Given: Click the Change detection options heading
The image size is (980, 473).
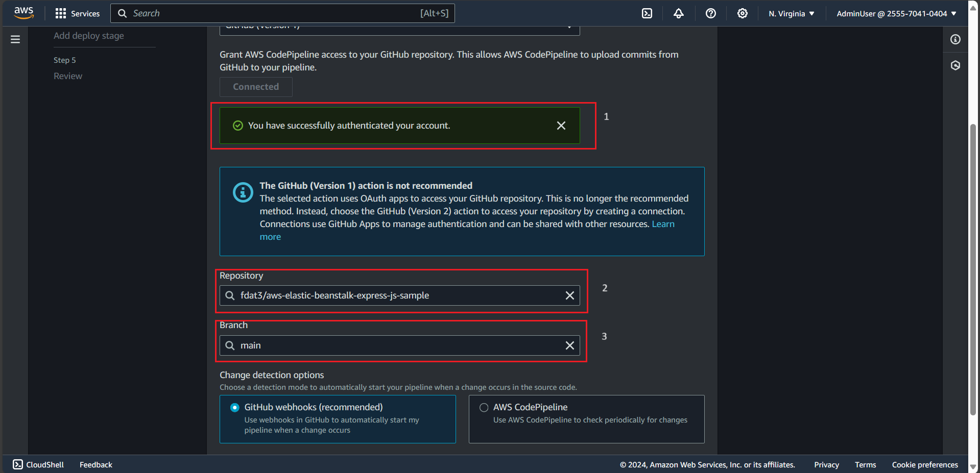Looking at the screenshot, I should [272, 375].
